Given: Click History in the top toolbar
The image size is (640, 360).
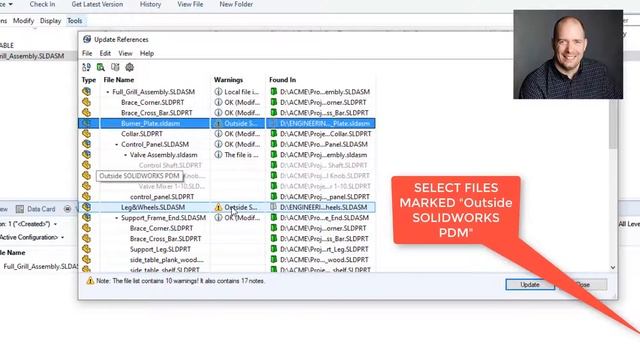Looking at the screenshot, I should [150, 4].
